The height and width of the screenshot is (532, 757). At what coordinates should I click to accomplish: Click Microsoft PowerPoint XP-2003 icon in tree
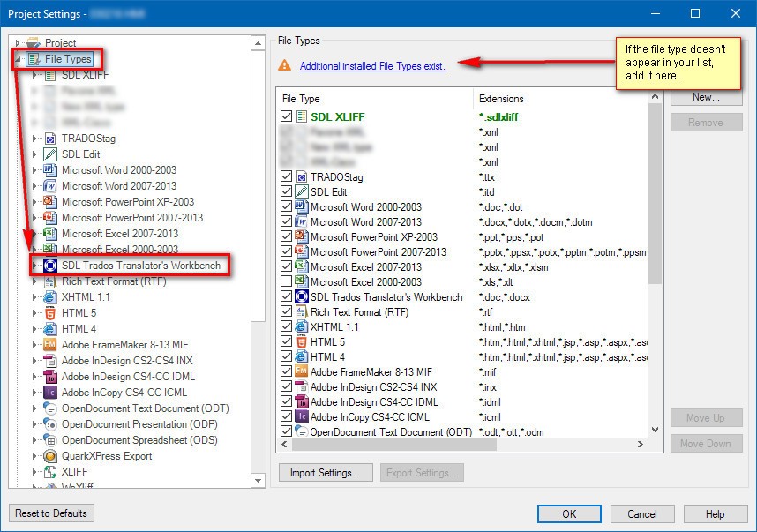coord(49,202)
